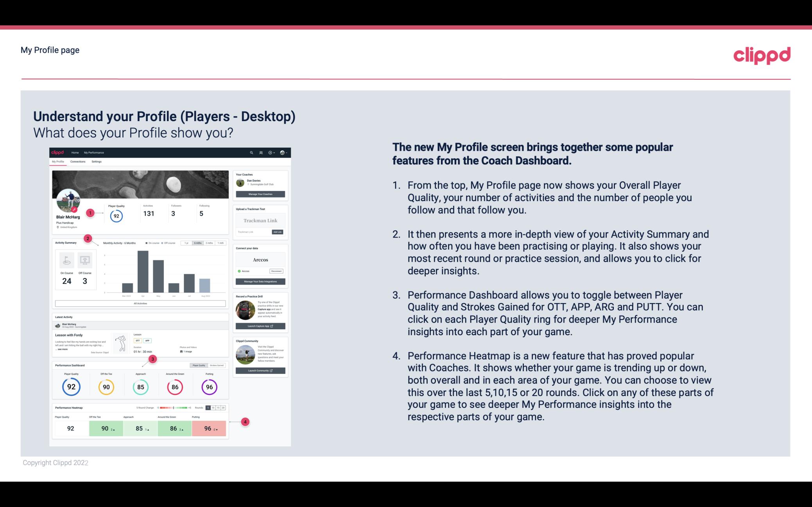Expand the 6 Months activity period selector
The width and height of the screenshot is (812, 507).
pos(199,244)
